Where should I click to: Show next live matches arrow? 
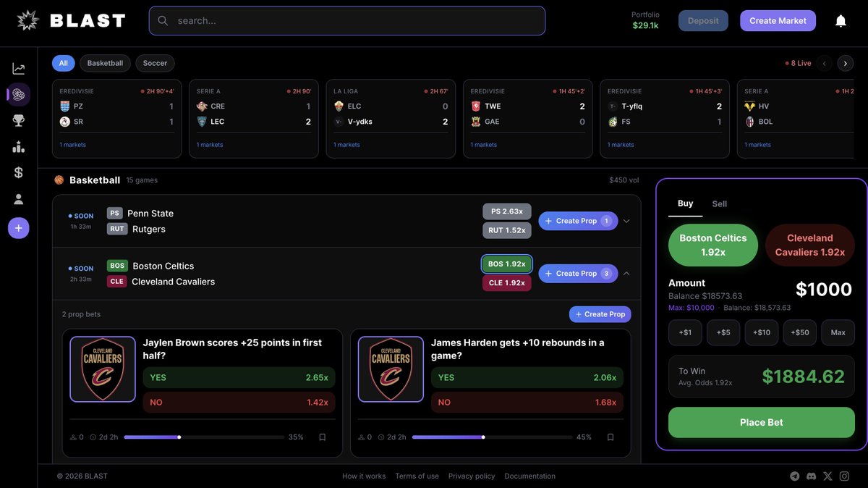pos(845,64)
